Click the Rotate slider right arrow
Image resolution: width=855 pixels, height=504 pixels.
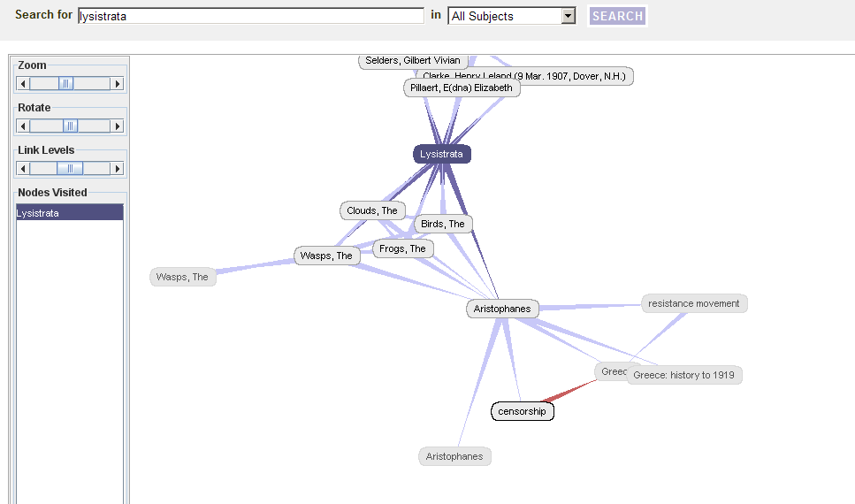(118, 126)
